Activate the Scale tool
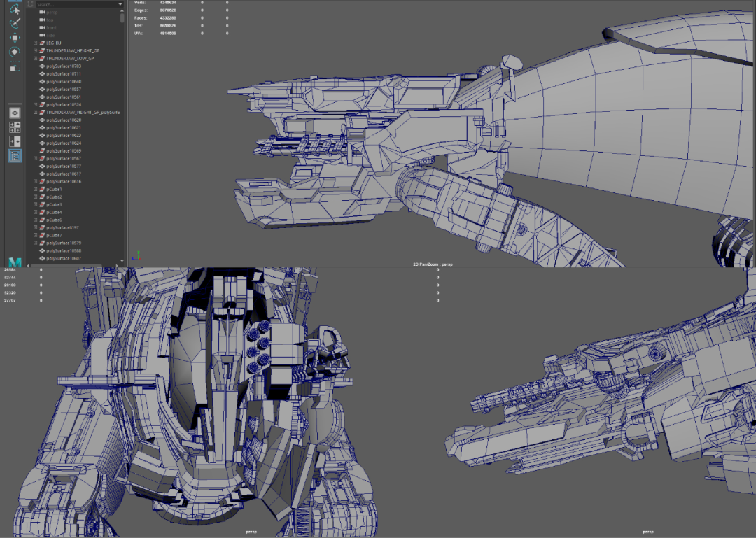Viewport: 756px width, 538px height. click(x=15, y=66)
